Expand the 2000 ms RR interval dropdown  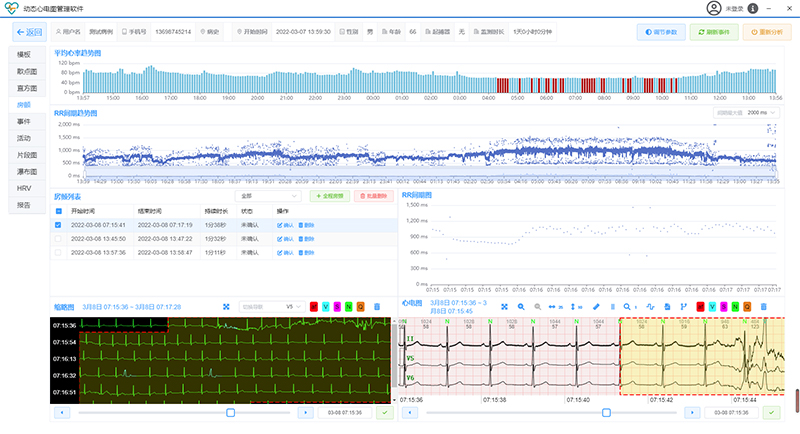tap(756, 113)
